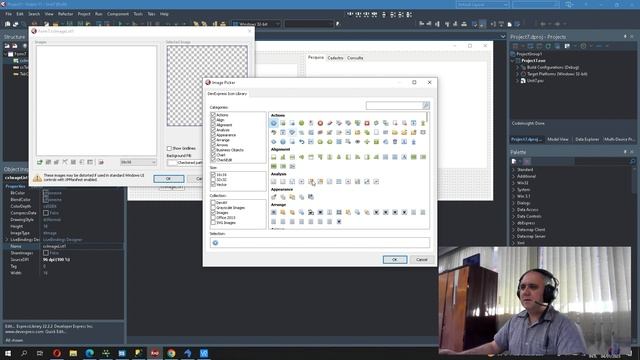Image resolution: width=640 pixels, height=360 pixels.
Task: Enable the Grayscale Images collection checkbox
Action: [213, 207]
